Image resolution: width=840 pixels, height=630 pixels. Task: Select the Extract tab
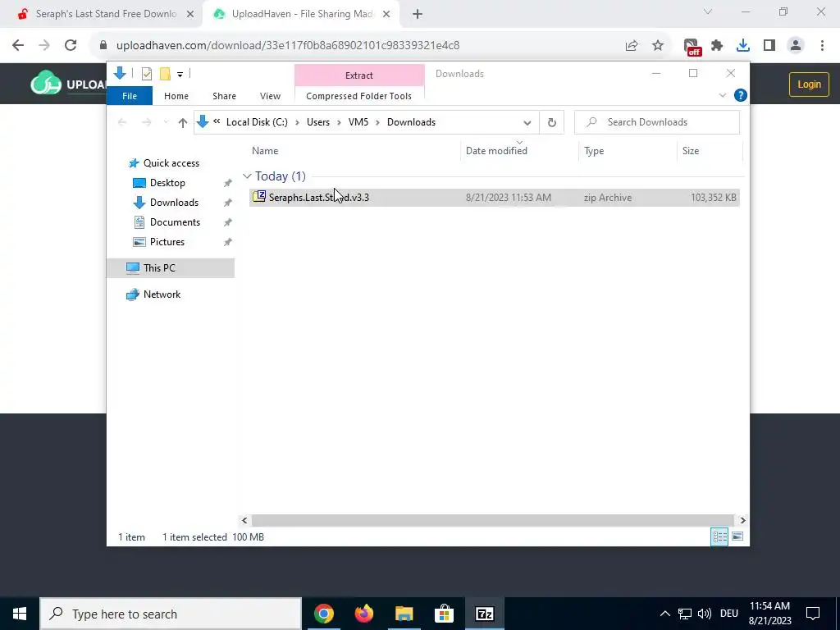[x=359, y=75]
